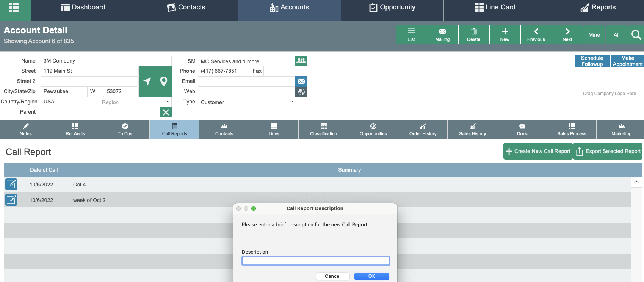644x282 pixels.
Task: Open the Order History section
Action: pyautogui.click(x=423, y=130)
